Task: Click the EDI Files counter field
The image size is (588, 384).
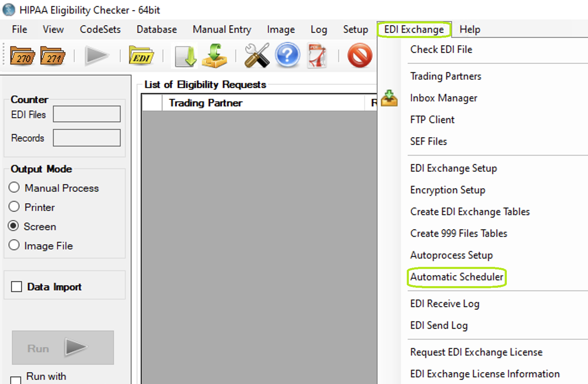Action: coord(87,114)
